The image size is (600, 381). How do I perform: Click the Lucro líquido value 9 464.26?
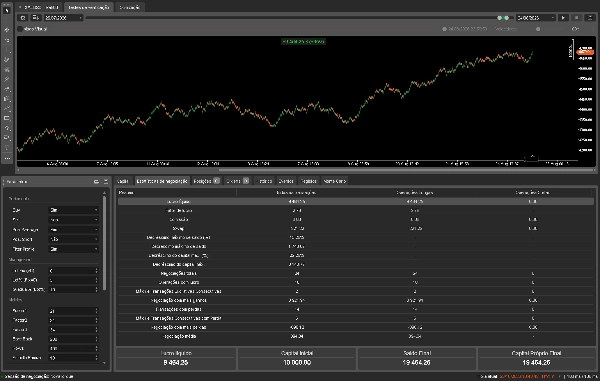tap(176, 363)
